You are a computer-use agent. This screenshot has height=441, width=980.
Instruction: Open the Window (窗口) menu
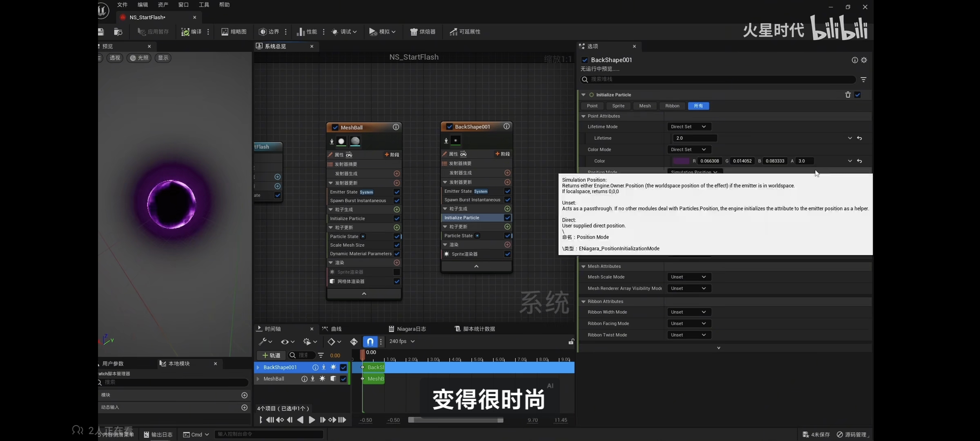[x=183, y=5]
